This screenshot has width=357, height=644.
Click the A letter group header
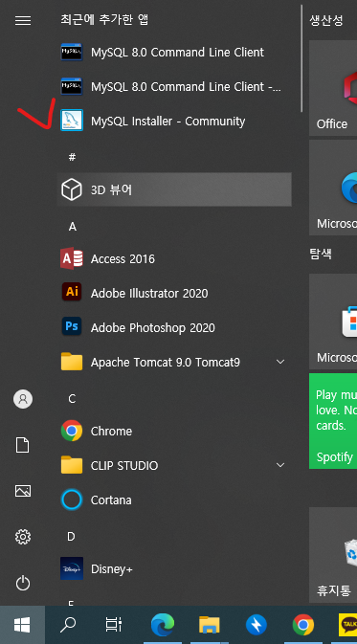73,226
